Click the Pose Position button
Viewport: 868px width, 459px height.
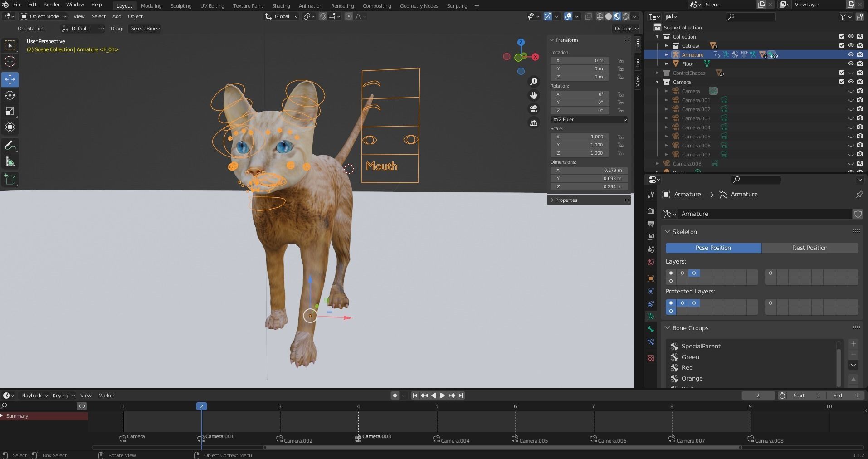(x=713, y=248)
